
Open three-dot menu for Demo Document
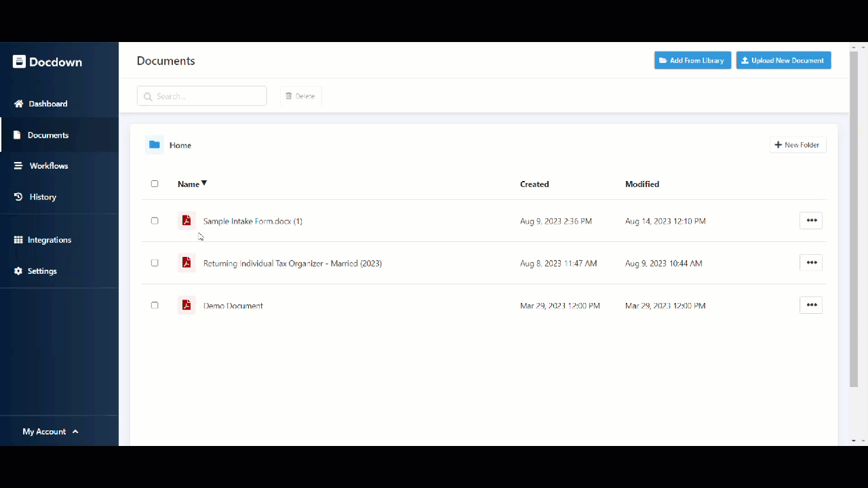tap(811, 305)
